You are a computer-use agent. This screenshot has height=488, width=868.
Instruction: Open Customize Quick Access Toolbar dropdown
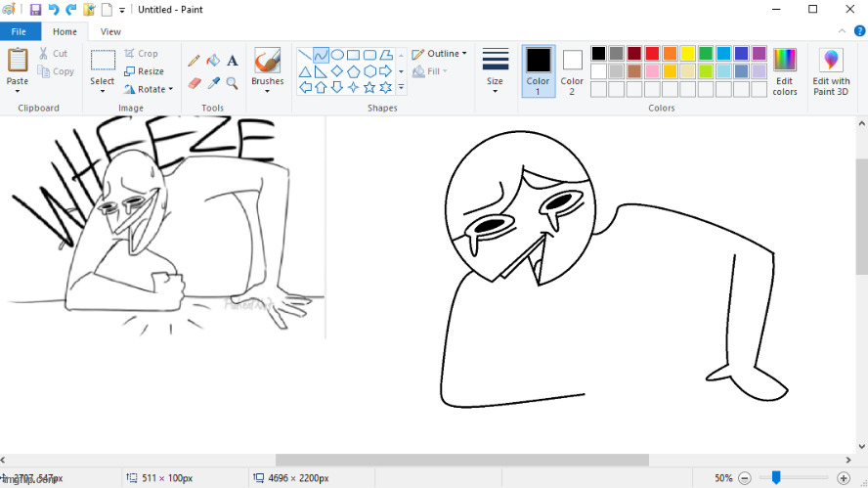[122, 10]
